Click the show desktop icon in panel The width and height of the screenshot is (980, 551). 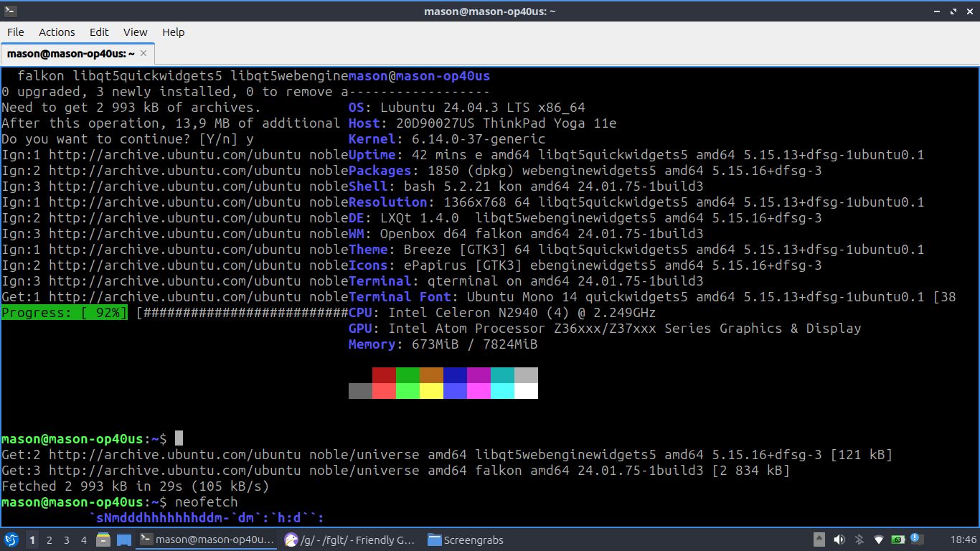point(123,540)
